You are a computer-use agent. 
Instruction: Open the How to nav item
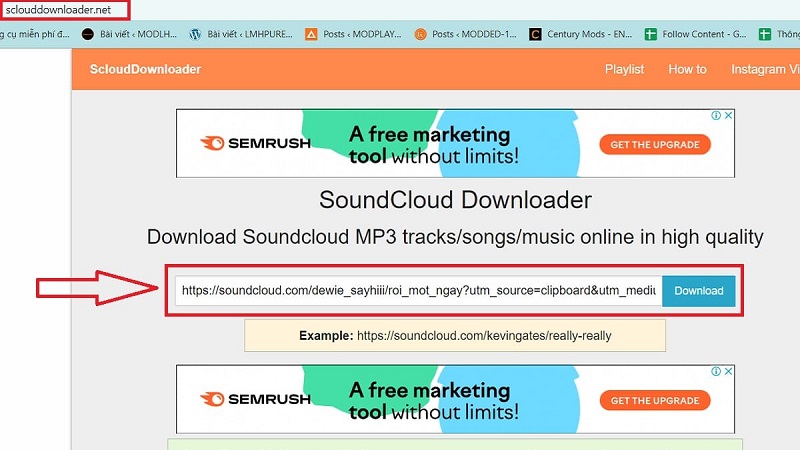point(687,69)
